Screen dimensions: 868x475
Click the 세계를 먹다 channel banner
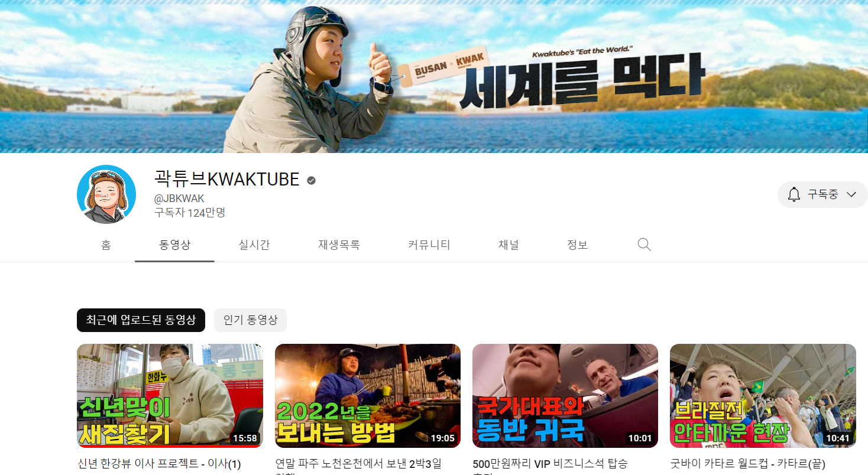tap(434, 76)
